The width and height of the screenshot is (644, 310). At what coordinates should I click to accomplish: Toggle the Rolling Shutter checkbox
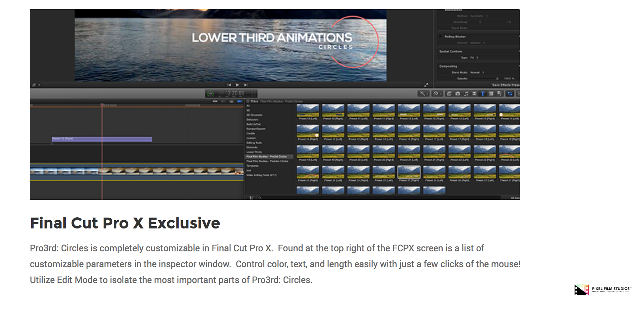441,36
